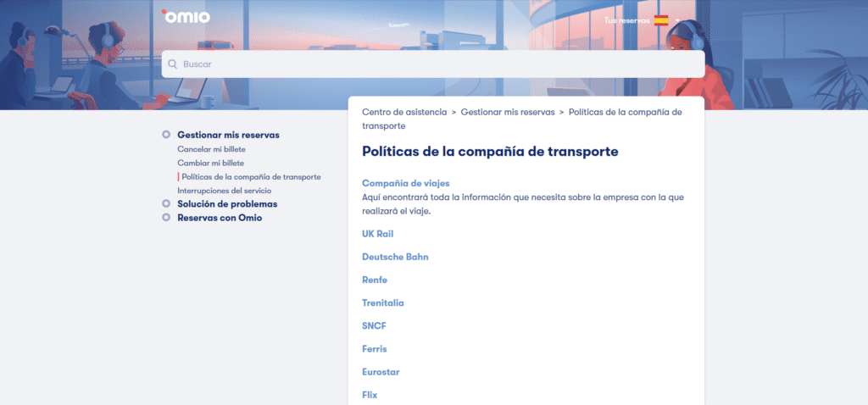Open Trenitalia policy link
Image resolution: width=868 pixels, height=405 pixels.
pyautogui.click(x=383, y=303)
